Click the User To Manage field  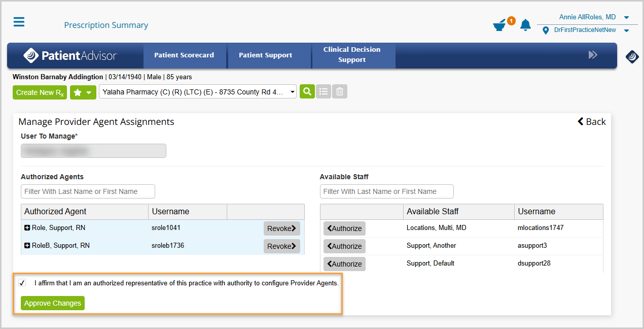tap(93, 151)
